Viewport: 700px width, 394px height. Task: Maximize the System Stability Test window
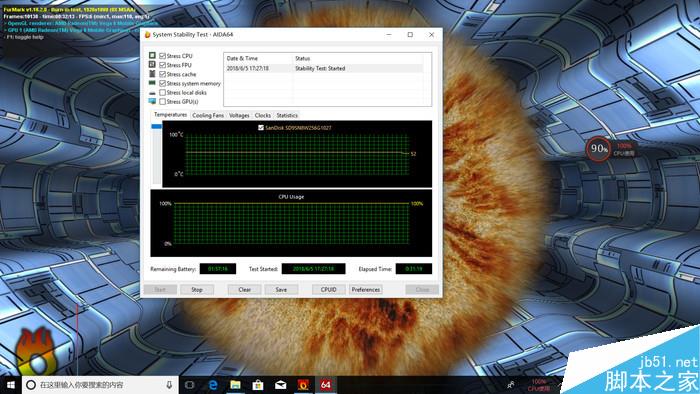coord(410,35)
